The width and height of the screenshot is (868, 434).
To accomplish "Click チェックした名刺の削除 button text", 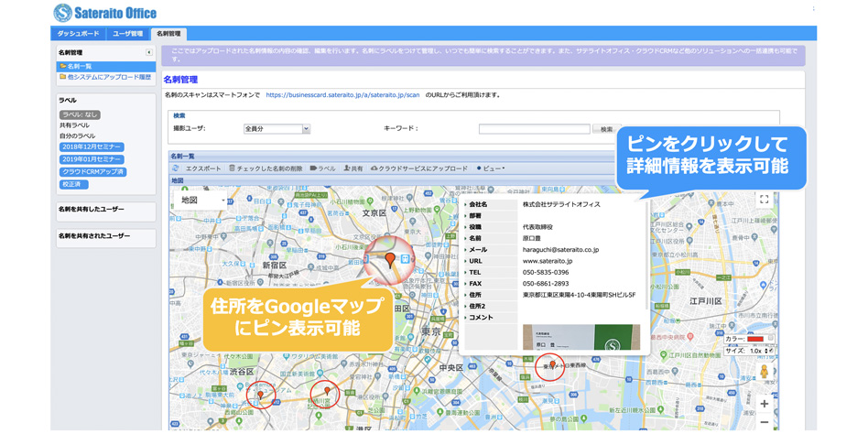I will (x=269, y=168).
